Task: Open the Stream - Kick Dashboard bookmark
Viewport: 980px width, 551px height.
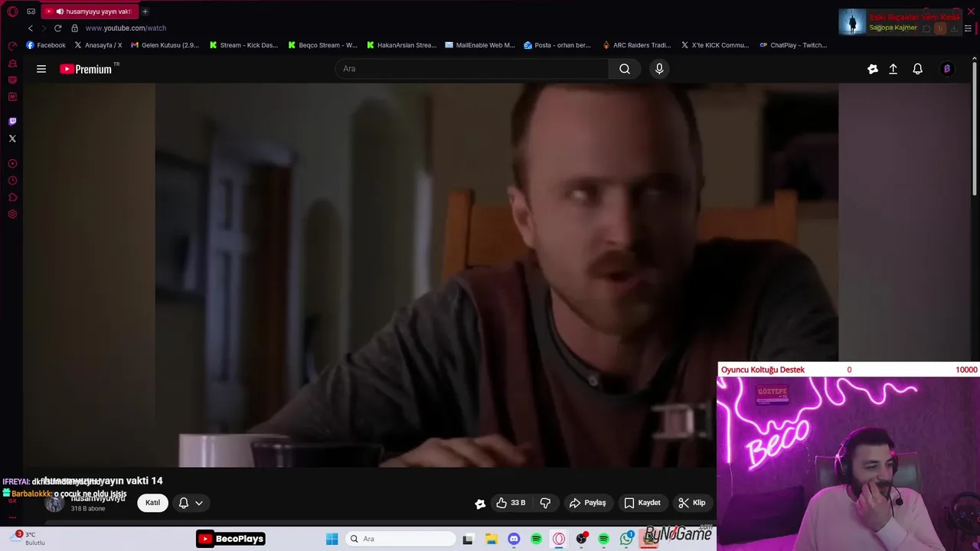Action: [x=243, y=45]
